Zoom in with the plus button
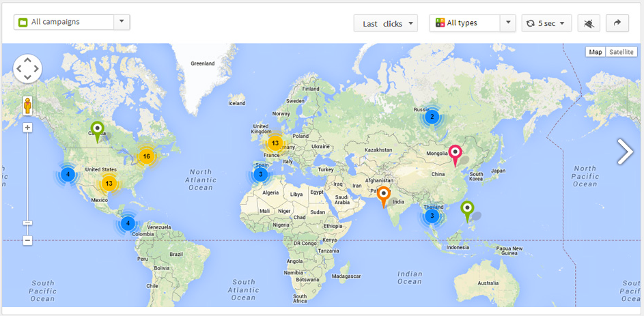 (27, 128)
